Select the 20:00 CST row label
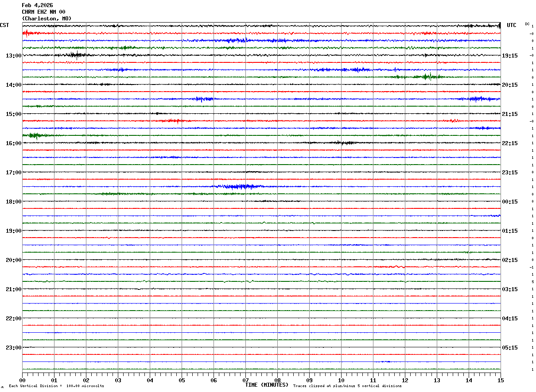 click(13, 260)
